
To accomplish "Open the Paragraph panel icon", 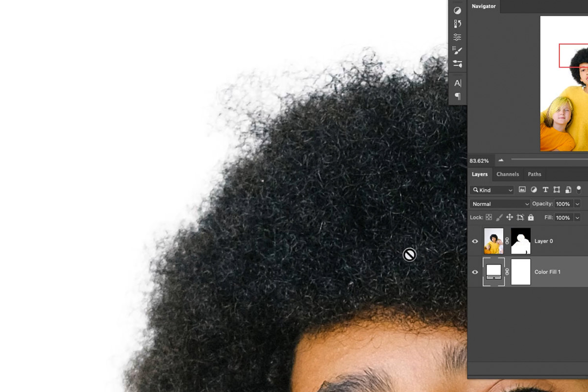I will pos(457,97).
